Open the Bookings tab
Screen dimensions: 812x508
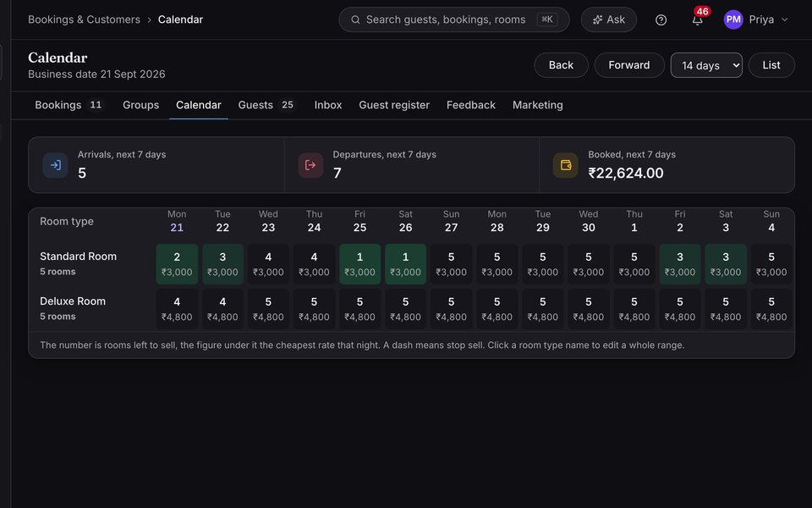tap(69, 105)
